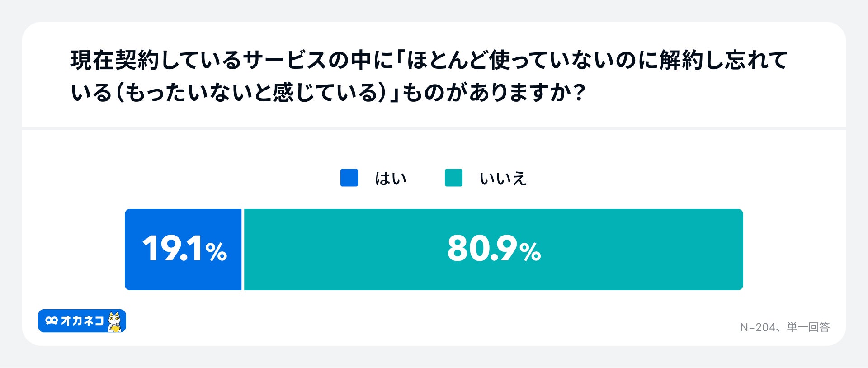Image resolution: width=868 pixels, height=368 pixels.
Task: Click the first line of the survey question
Action: 429,60
